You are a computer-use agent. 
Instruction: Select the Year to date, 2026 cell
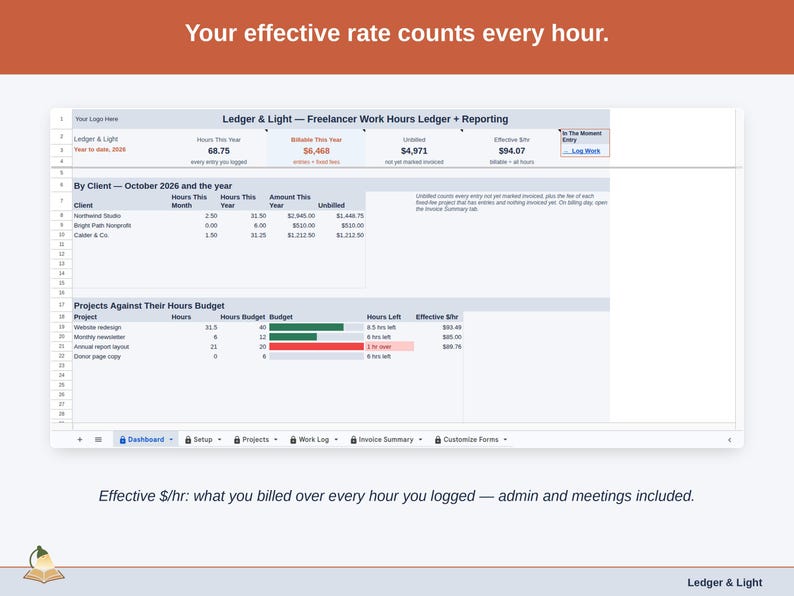pos(100,149)
